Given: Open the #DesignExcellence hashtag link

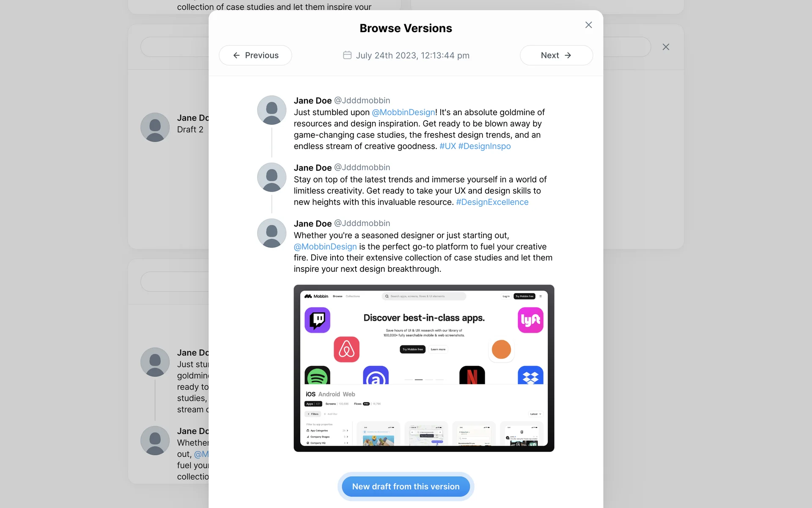Looking at the screenshot, I should coord(492,202).
